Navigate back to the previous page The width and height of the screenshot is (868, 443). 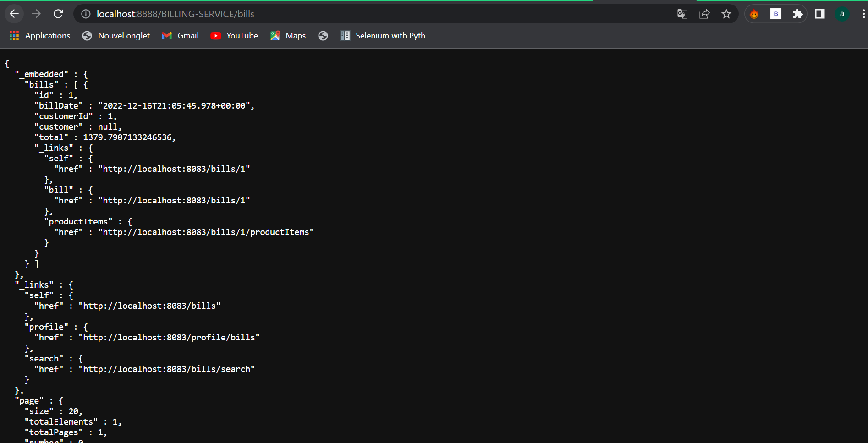click(x=14, y=14)
